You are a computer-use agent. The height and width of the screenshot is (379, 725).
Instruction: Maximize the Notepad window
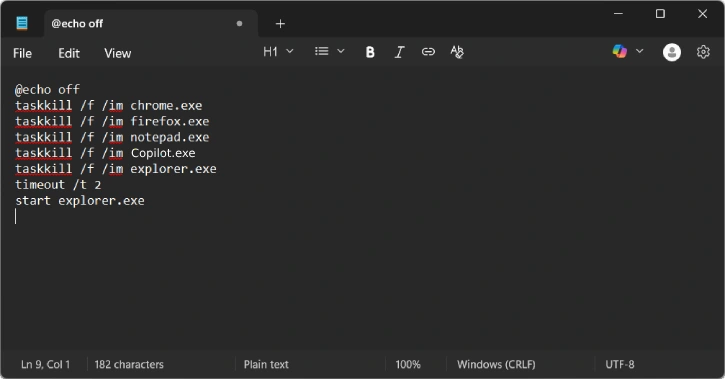[x=660, y=14]
